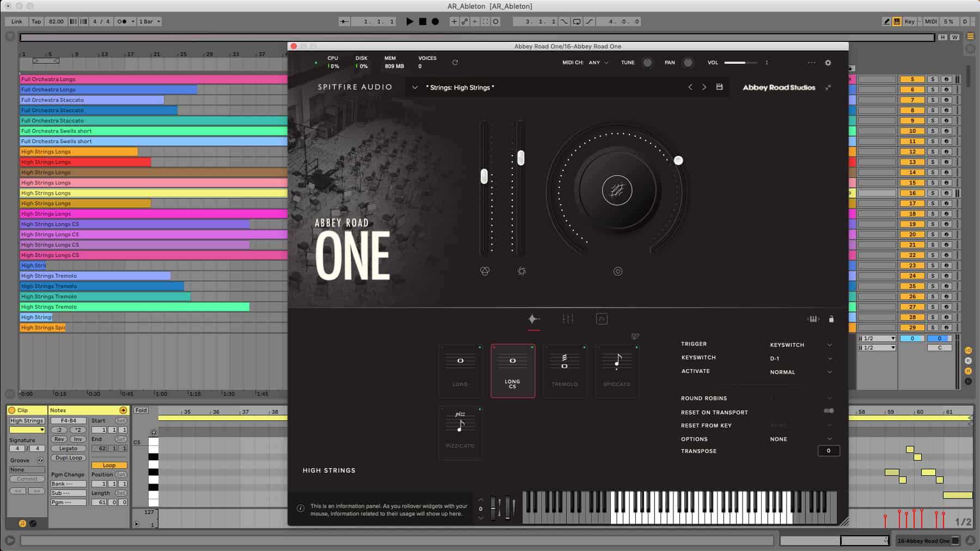
Task: Go to next preset arrow
Action: [704, 87]
